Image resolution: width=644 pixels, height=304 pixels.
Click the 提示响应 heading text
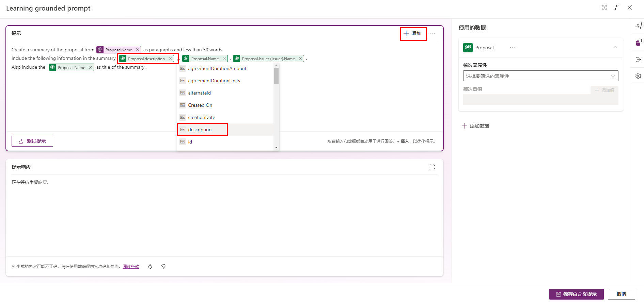tap(21, 167)
